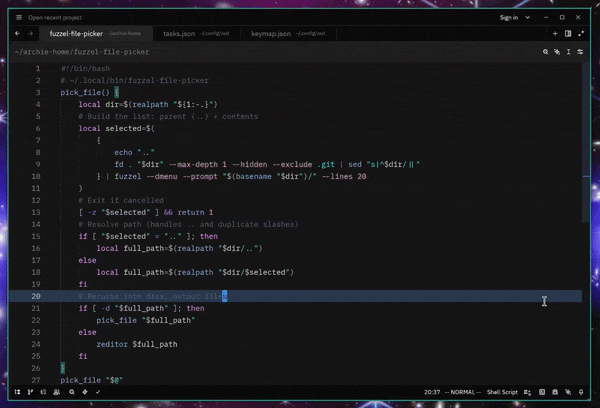Open the git panel from status bar

coord(30,392)
